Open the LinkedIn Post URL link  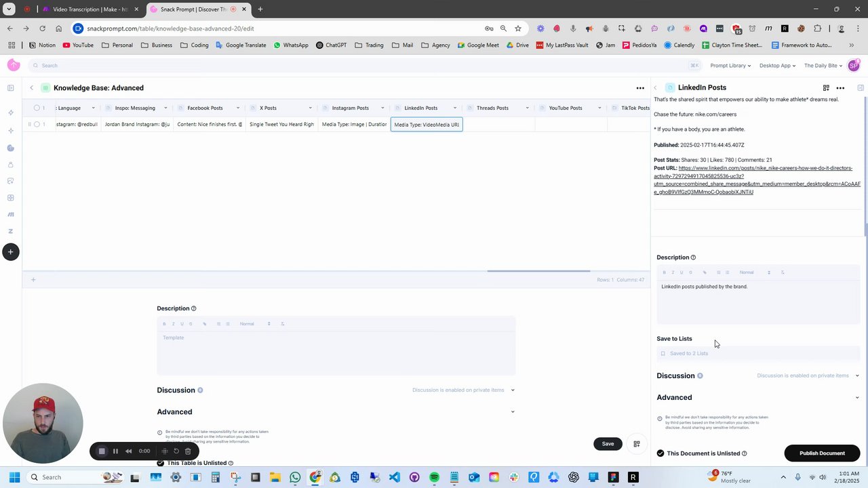click(757, 180)
